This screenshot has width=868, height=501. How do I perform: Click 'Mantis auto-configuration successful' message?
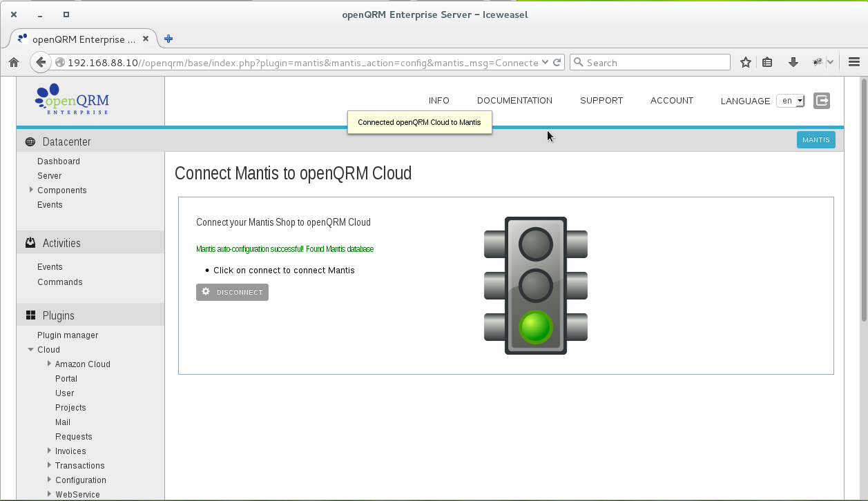pos(284,249)
